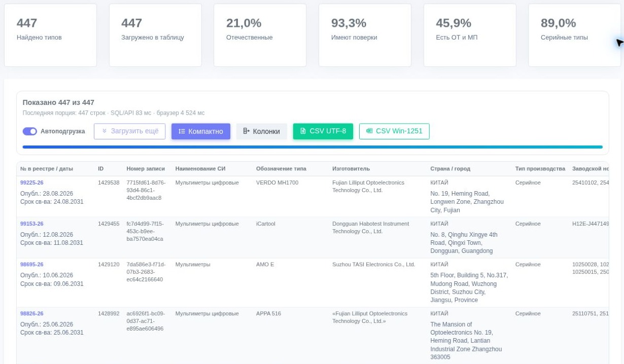
Task: Click the Наименование СИ column header
Action: point(200,168)
